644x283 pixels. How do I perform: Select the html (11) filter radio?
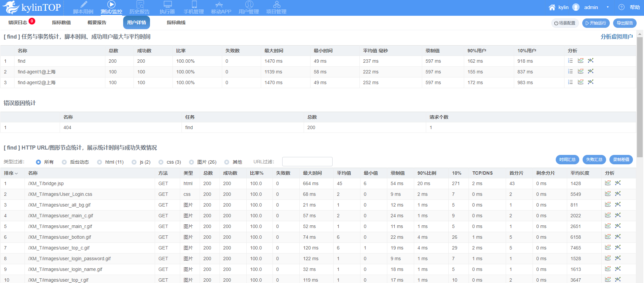tap(100, 162)
